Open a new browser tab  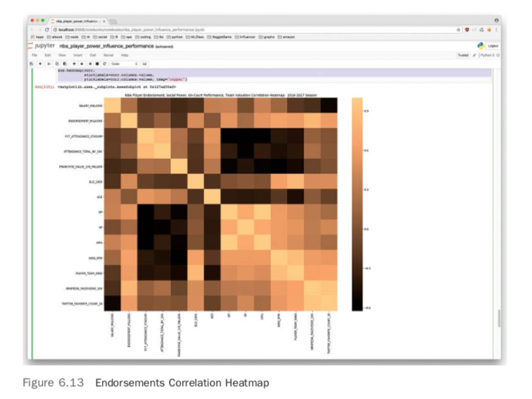point(113,21)
